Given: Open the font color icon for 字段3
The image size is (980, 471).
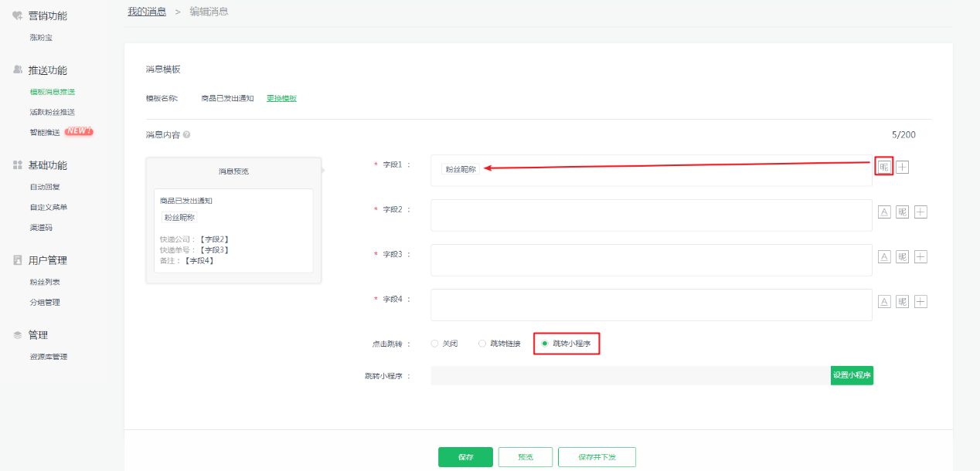Looking at the screenshot, I should [x=885, y=257].
